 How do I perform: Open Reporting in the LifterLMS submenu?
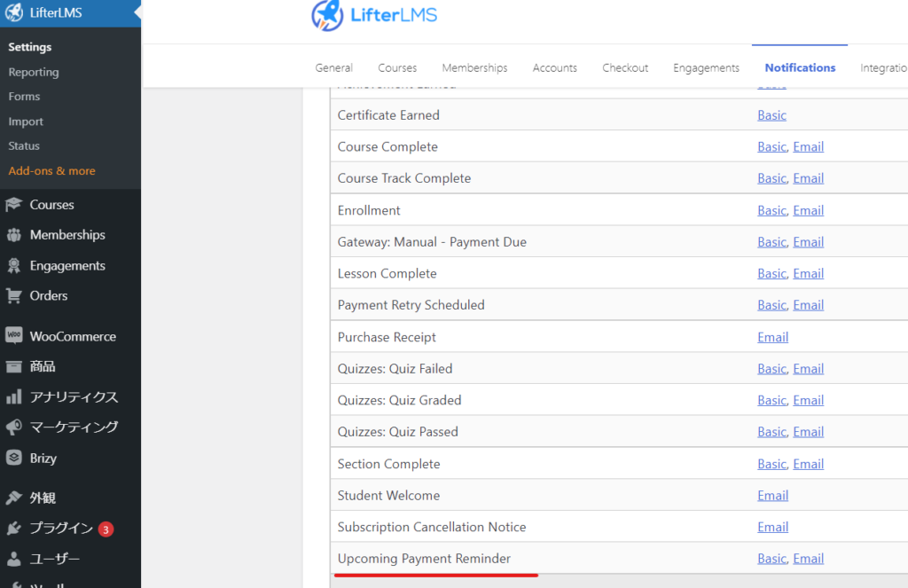pyautogui.click(x=34, y=72)
